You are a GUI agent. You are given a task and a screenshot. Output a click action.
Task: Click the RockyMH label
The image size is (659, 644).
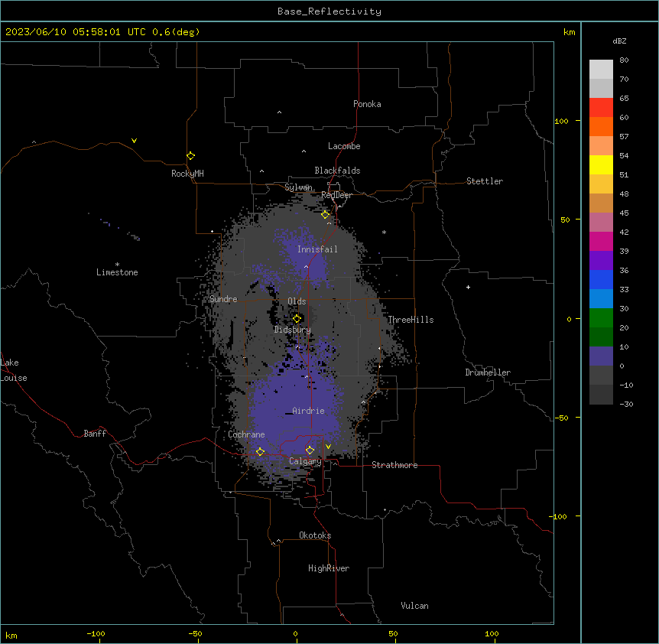pos(187,173)
